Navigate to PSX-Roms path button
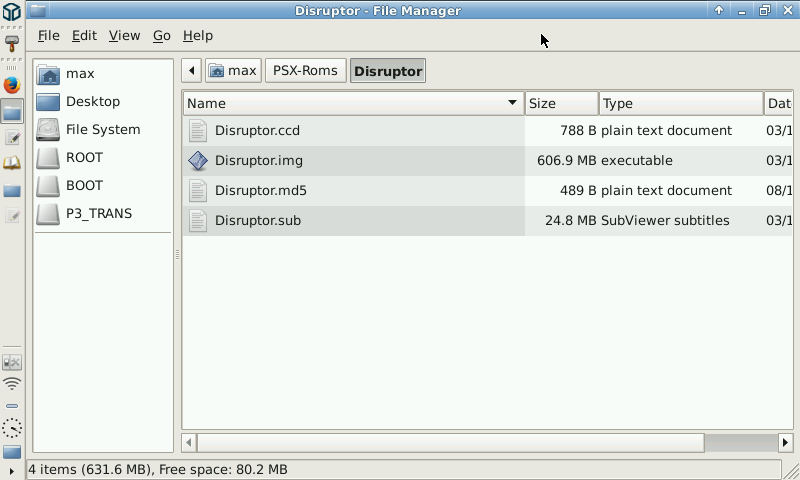Screen dimensions: 800x480 pos(305,70)
